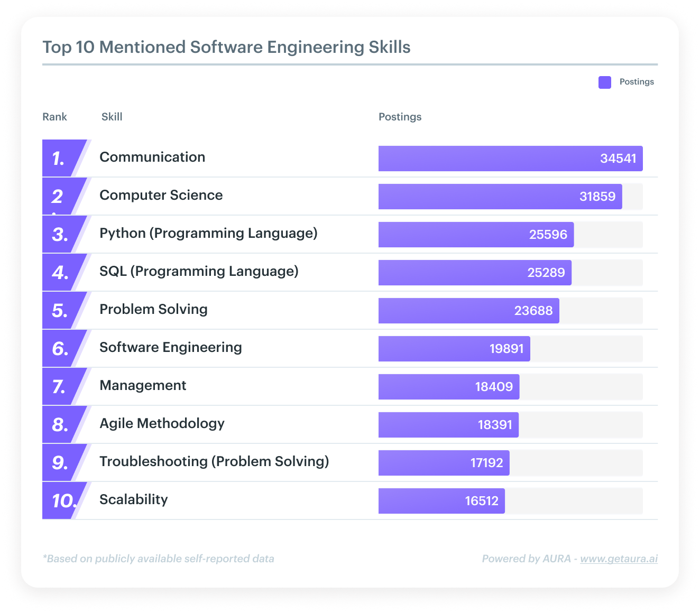The image size is (700, 613).
Task: Click the purple Postings legend swatch
Action: click(604, 82)
